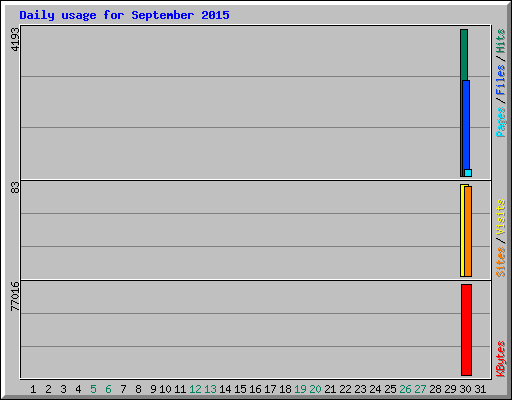Click day label 31 on the axis
512x400 pixels.
pyautogui.click(x=480, y=389)
